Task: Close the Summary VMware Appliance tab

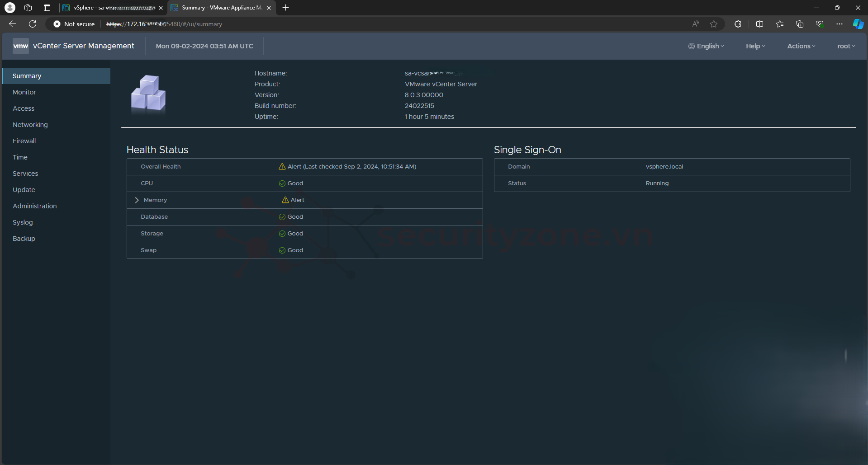Action: click(x=269, y=8)
